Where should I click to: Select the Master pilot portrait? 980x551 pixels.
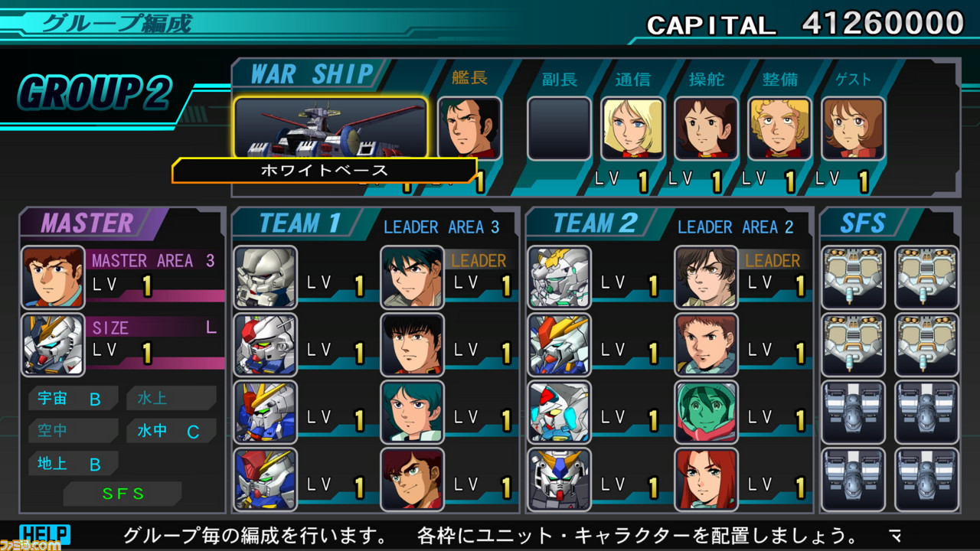53,277
